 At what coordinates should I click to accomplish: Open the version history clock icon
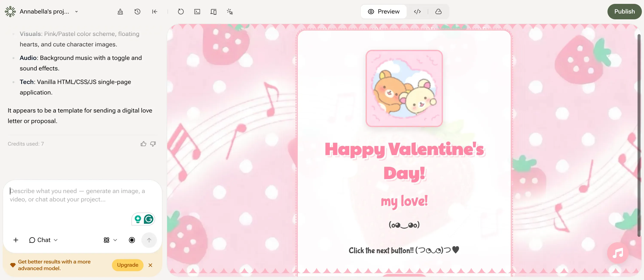(137, 12)
